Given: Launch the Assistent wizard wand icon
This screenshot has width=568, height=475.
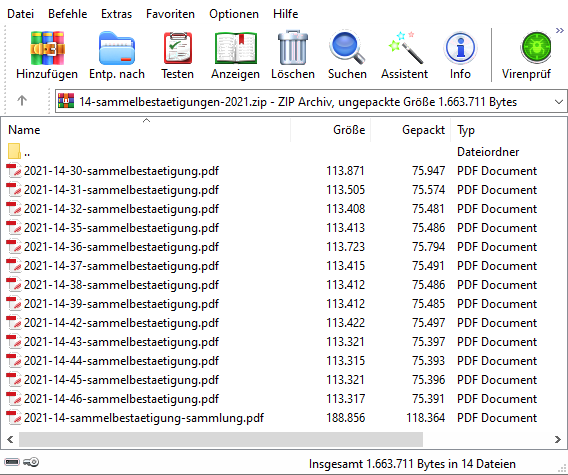Looking at the screenshot, I should [x=404, y=55].
